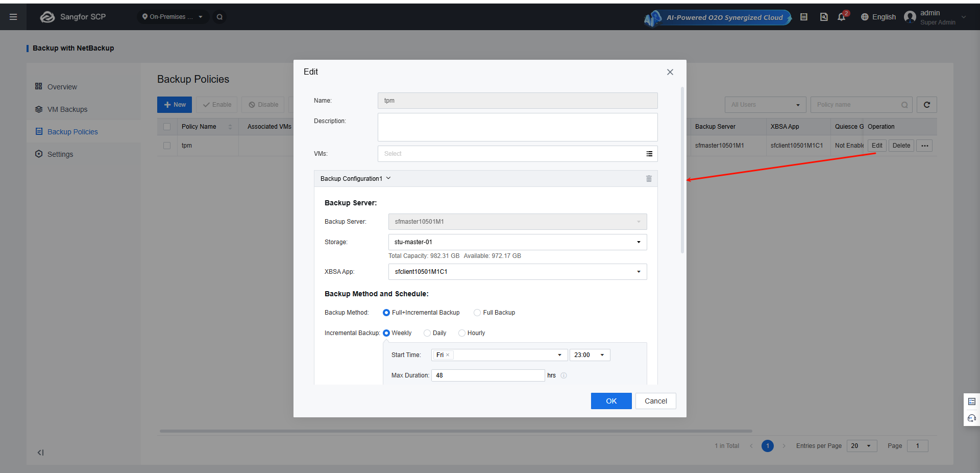
Task: Click the Policy name search magnifier
Action: (x=904, y=105)
